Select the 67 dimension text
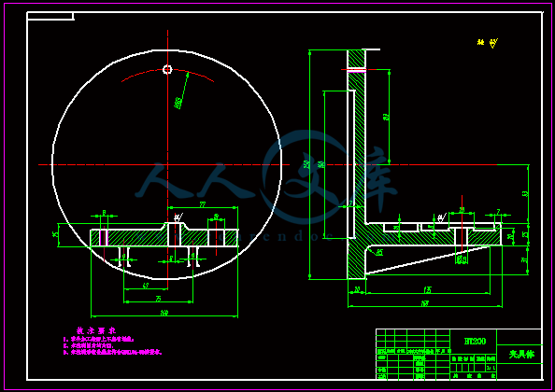555x392 pixels. 145,286
